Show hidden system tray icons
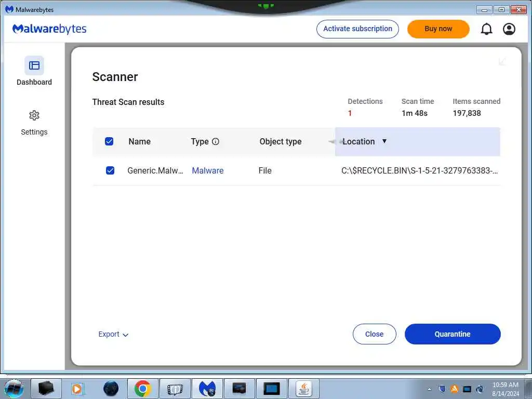 point(429,389)
